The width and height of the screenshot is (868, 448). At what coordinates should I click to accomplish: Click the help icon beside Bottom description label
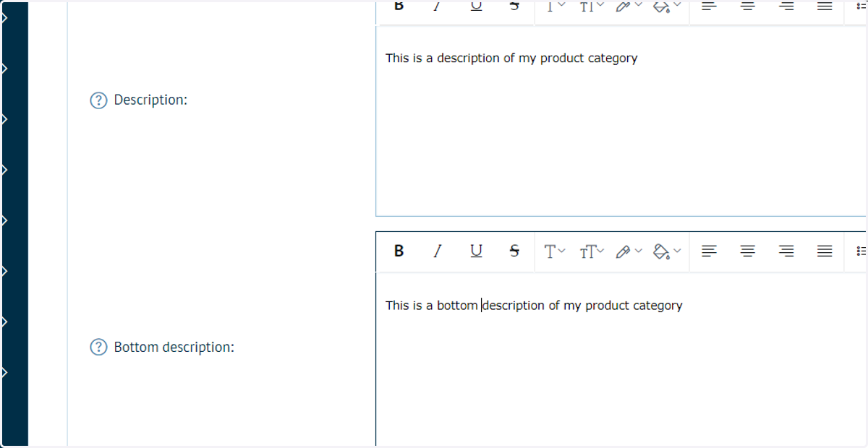98,348
